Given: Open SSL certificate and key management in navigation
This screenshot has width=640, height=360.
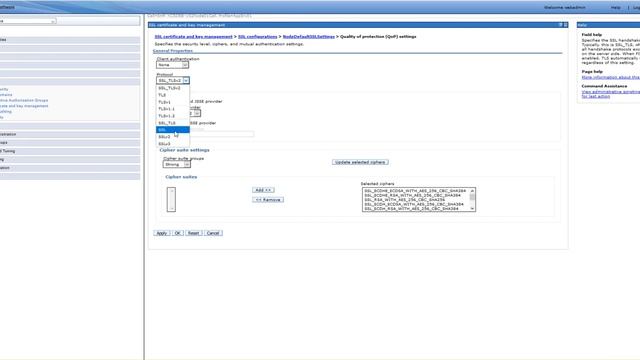Looking at the screenshot, I should (24, 106).
